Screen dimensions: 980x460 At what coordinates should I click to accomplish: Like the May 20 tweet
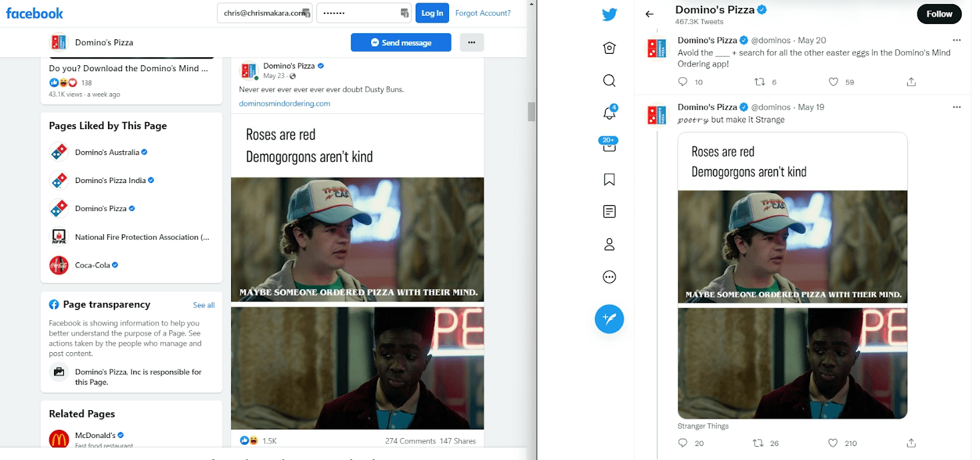pyautogui.click(x=833, y=82)
